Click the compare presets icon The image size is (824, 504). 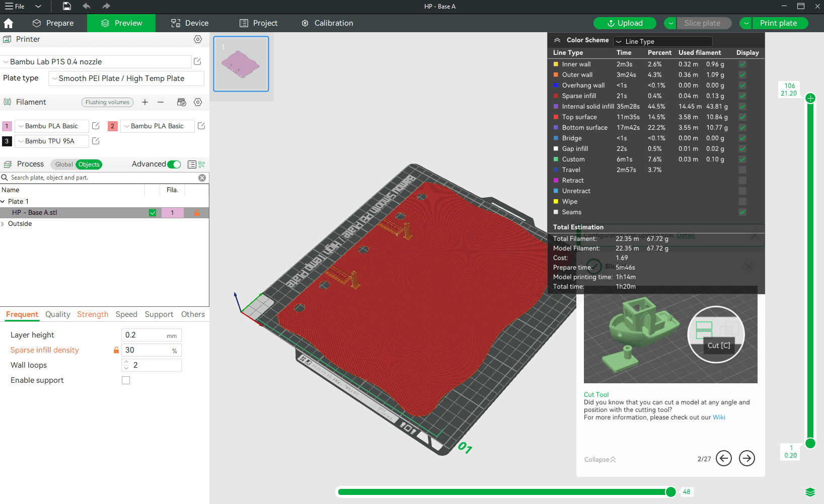[x=202, y=164]
